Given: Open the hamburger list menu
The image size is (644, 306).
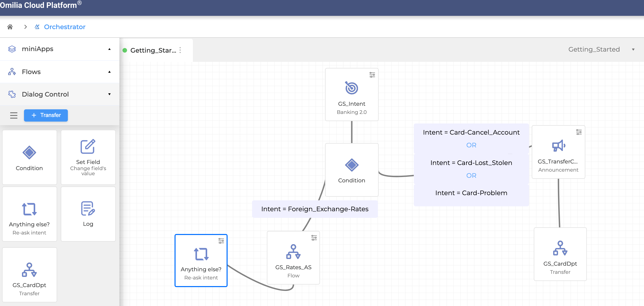Looking at the screenshot, I should (x=14, y=115).
